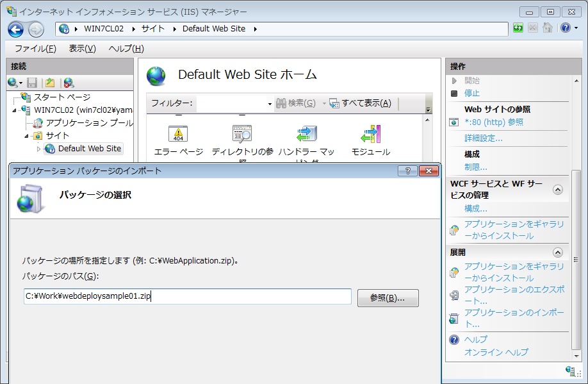Image resolution: width=588 pixels, height=384 pixels.
Task: Click export application icon in 展開 section
Action: pos(453,296)
